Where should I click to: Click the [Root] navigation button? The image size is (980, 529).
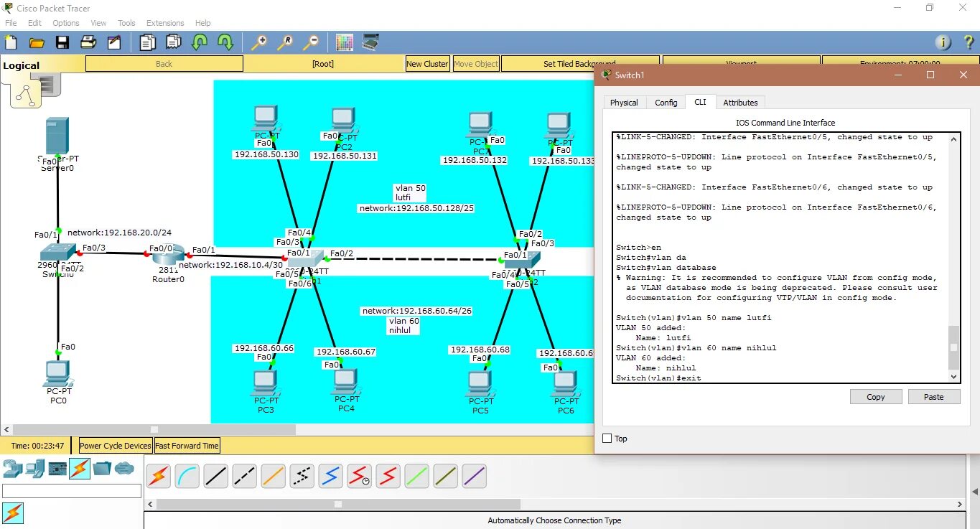323,64
